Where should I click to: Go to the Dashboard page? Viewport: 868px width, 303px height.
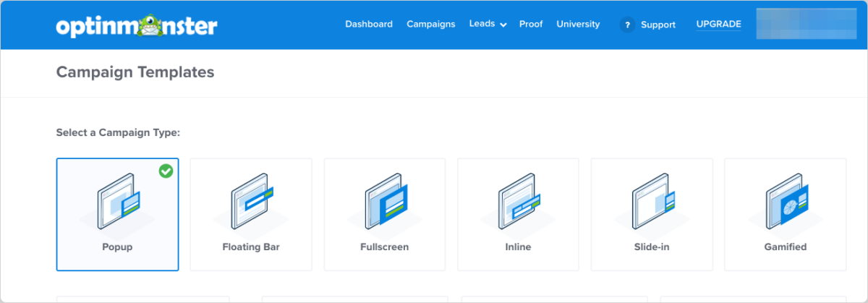(369, 24)
